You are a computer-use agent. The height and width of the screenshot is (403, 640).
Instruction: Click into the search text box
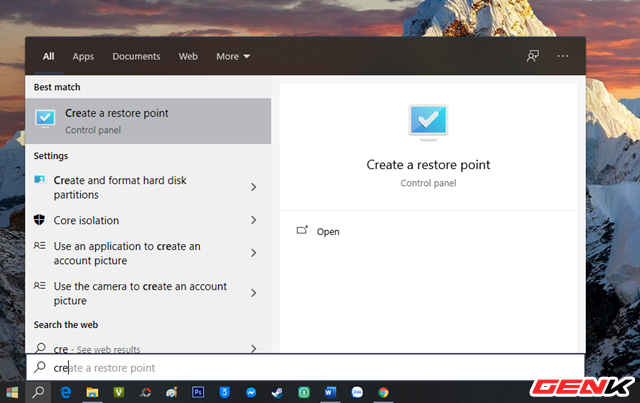coord(305,367)
